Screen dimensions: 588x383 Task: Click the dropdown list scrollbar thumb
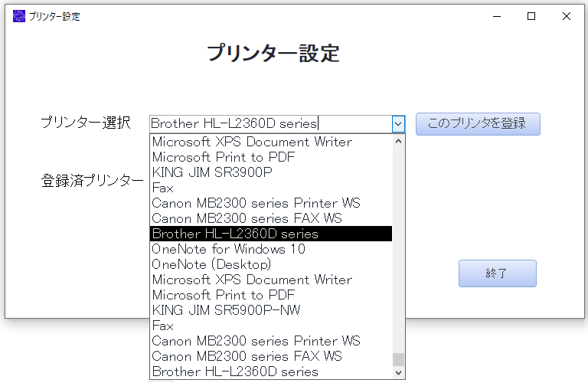[x=399, y=359]
